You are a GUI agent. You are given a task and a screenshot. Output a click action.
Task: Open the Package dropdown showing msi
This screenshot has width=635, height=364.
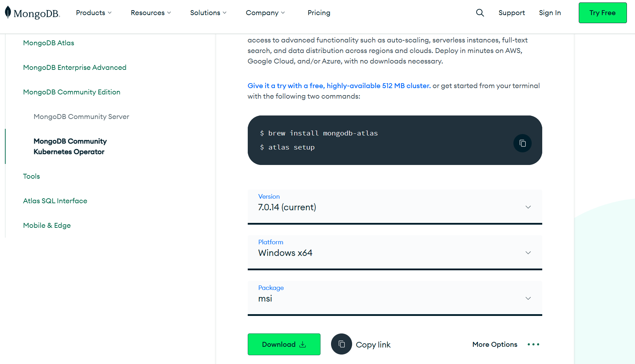pyautogui.click(x=395, y=298)
